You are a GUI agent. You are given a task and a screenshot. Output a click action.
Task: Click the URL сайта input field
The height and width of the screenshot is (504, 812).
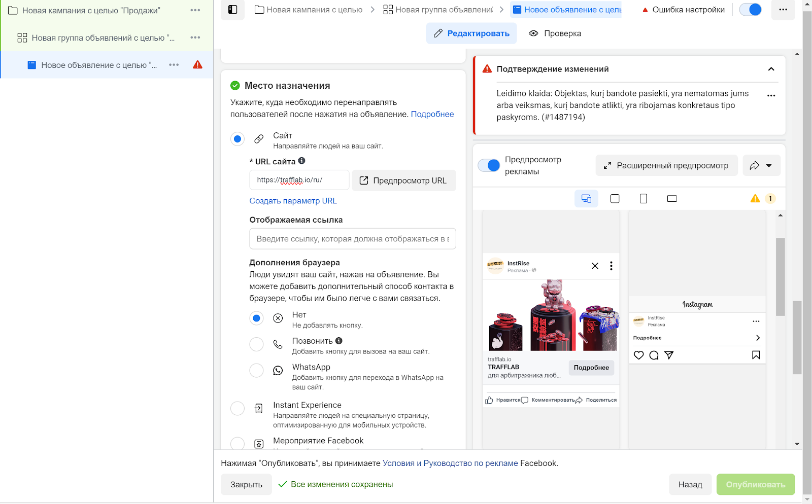(x=299, y=180)
